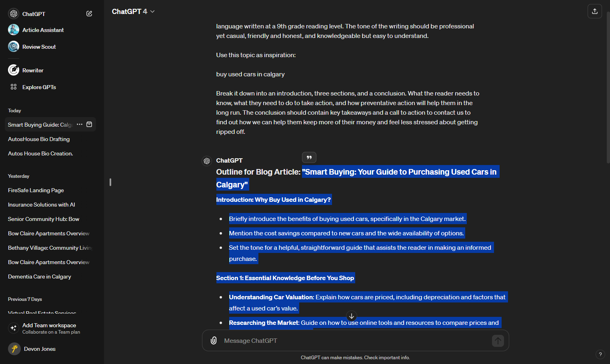Click 'Understanding Car Valuation' bold text
Screen dimensions: 610x364
(271, 297)
